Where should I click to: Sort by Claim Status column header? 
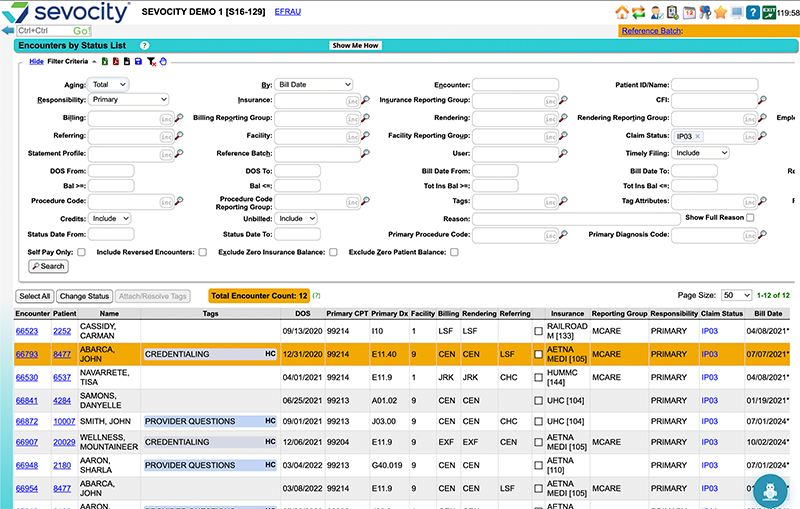(721, 314)
